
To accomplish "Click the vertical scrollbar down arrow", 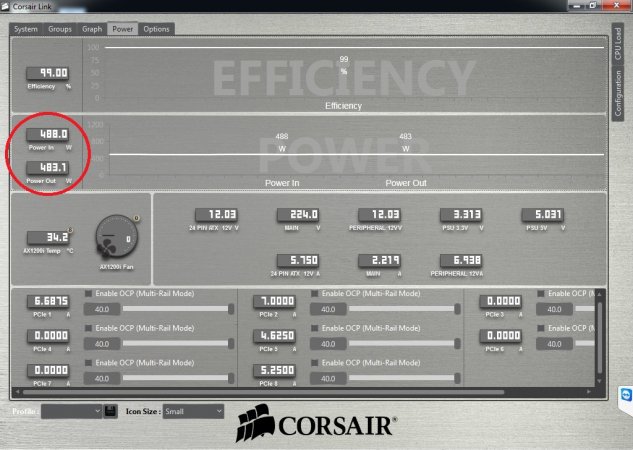I will coord(599,381).
